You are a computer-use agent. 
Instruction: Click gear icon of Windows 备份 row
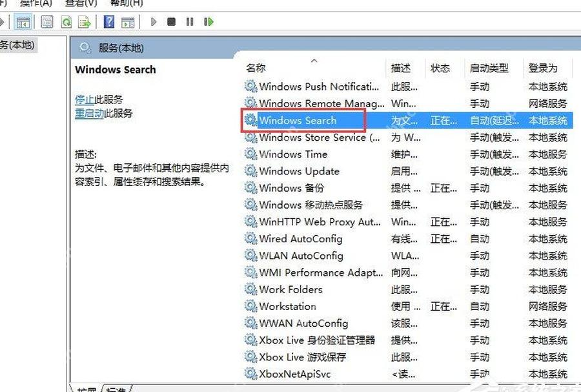tap(251, 187)
